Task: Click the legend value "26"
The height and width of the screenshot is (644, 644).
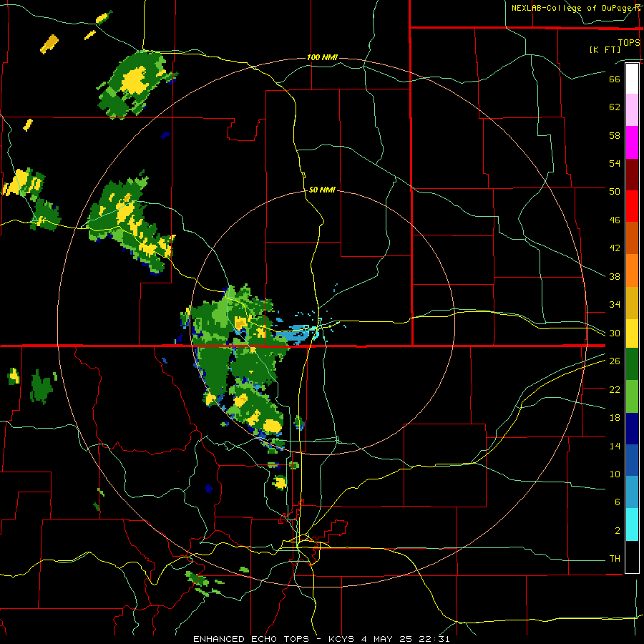Action: (x=615, y=361)
